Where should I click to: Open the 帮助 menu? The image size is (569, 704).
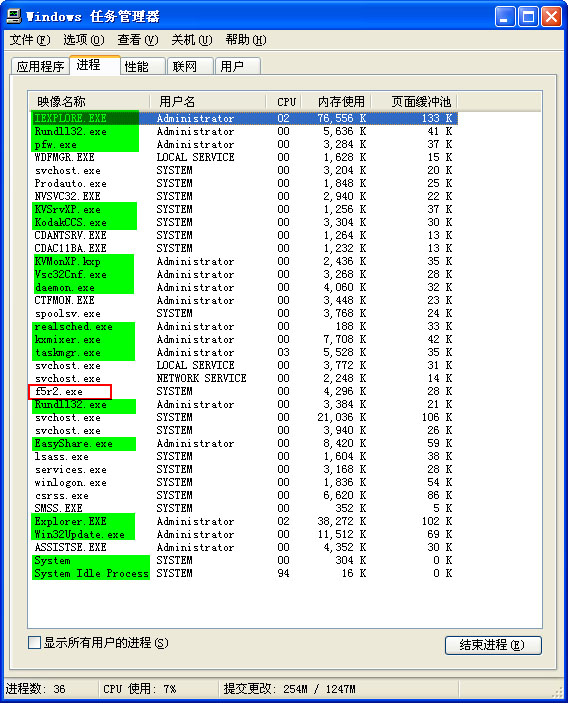(x=246, y=40)
